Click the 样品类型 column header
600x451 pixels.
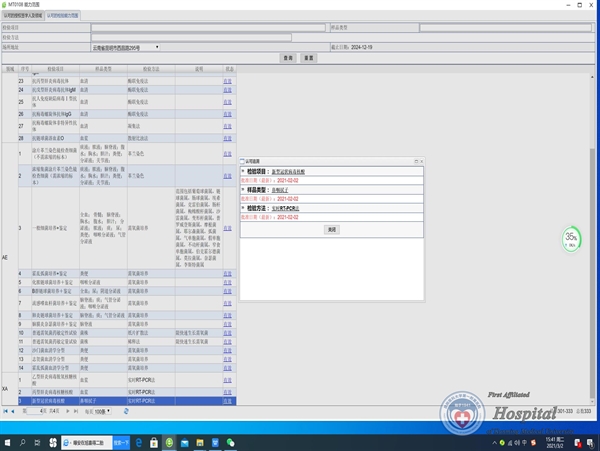coord(103,69)
